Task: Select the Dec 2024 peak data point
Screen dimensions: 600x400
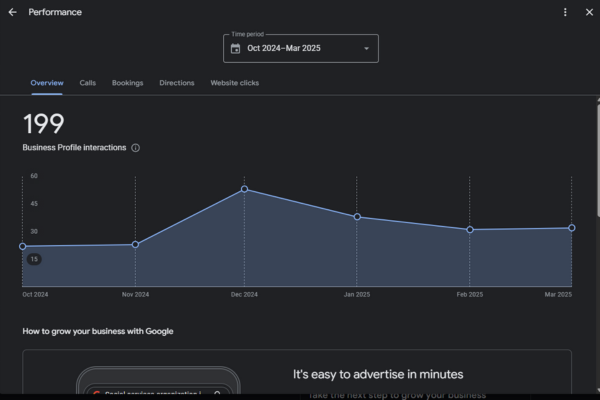Action: coord(245,189)
